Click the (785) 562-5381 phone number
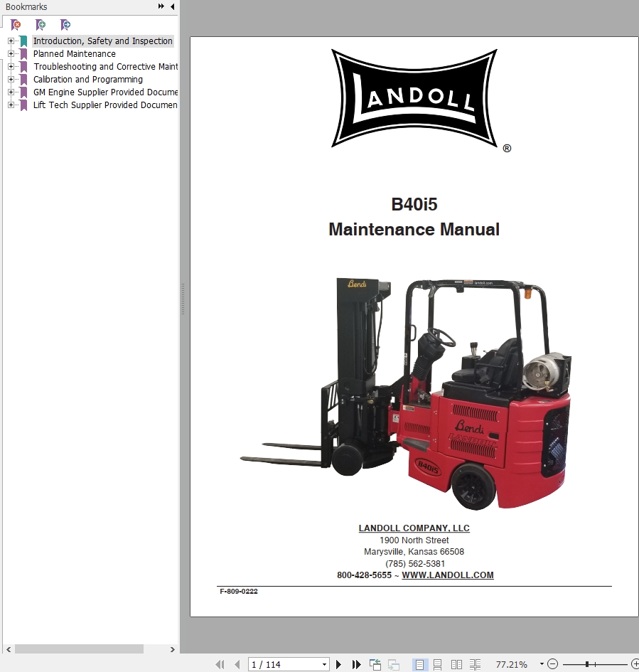This screenshot has width=639, height=672. click(415, 564)
